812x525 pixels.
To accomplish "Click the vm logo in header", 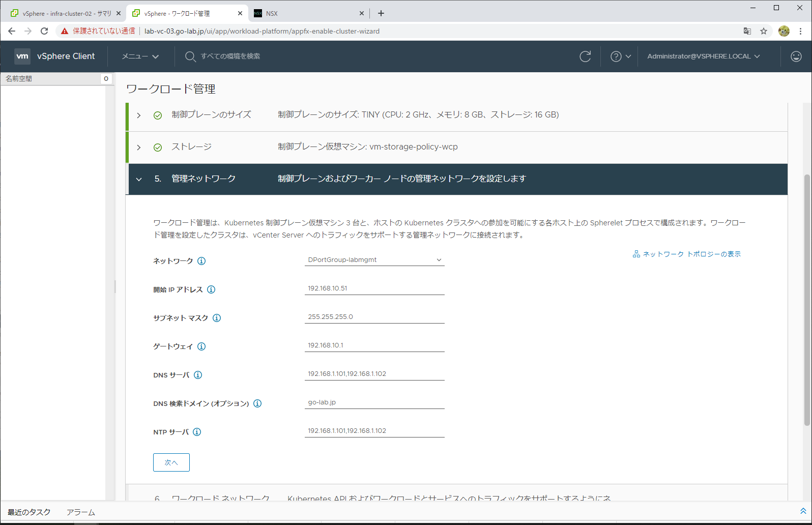I will (x=22, y=56).
